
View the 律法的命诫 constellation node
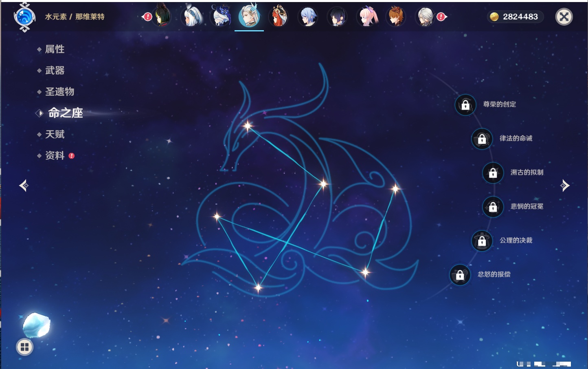point(482,139)
